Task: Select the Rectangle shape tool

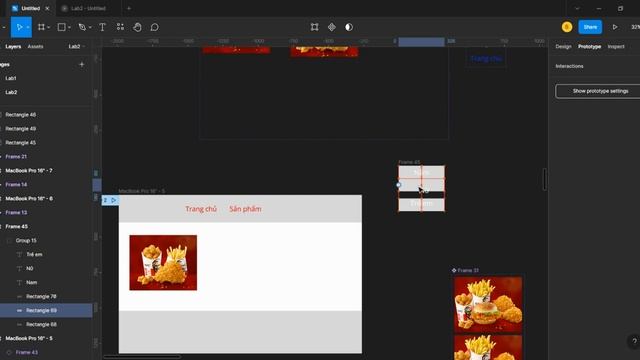Action: click(62, 27)
